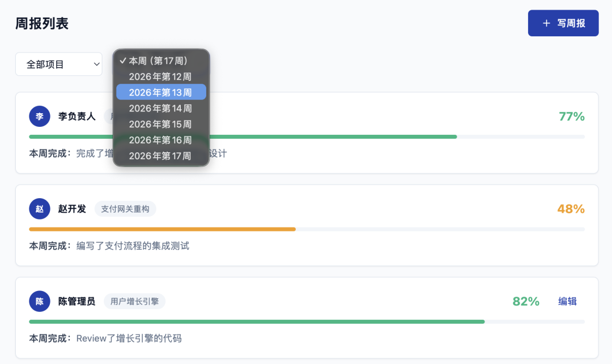Open the 全部项目 project filter dropdown
The image size is (612, 364).
[x=59, y=64]
